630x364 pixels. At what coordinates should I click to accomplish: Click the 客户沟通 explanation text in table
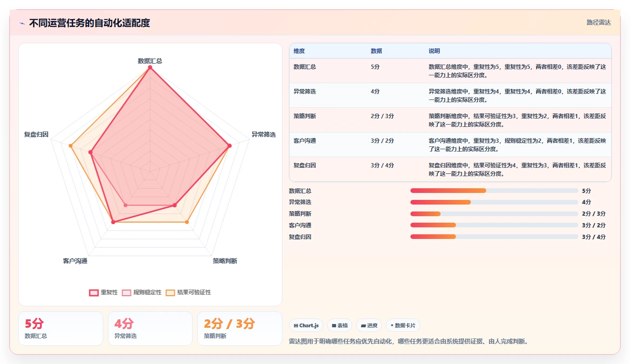[517, 145]
